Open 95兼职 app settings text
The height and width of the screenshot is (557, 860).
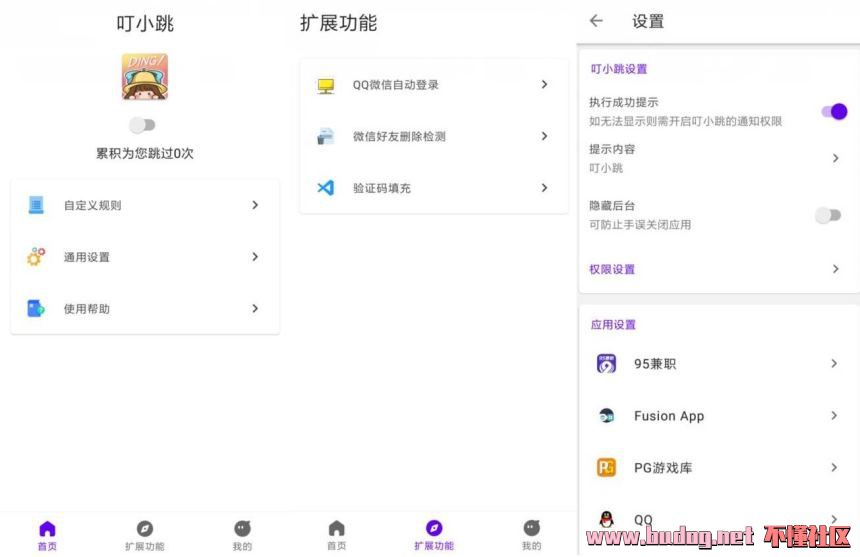click(x=655, y=364)
